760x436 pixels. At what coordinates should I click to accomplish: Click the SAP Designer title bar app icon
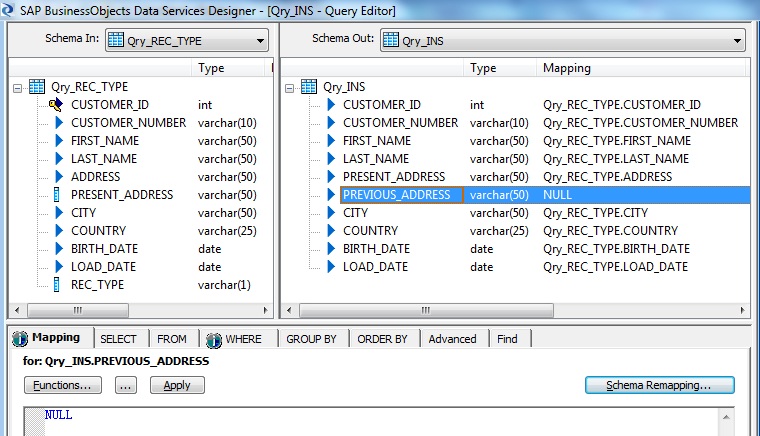click(7, 9)
